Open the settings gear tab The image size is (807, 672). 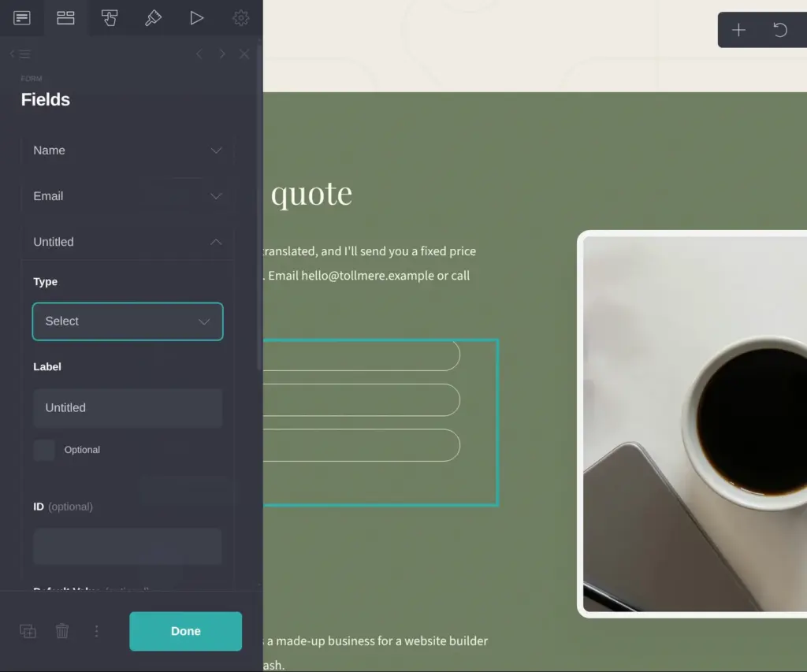[x=240, y=18]
